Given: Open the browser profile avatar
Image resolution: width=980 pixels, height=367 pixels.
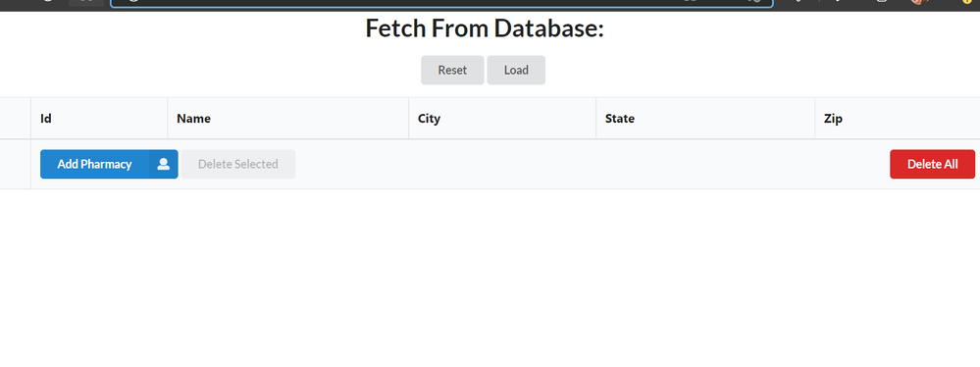Looking at the screenshot, I should pos(918,2).
